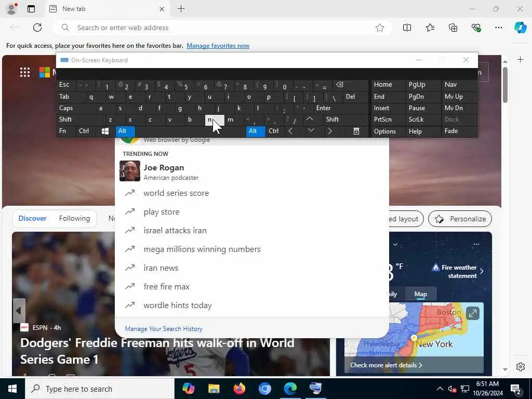Open the notification center icon
This screenshot has width=532, height=399.
point(515,390)
